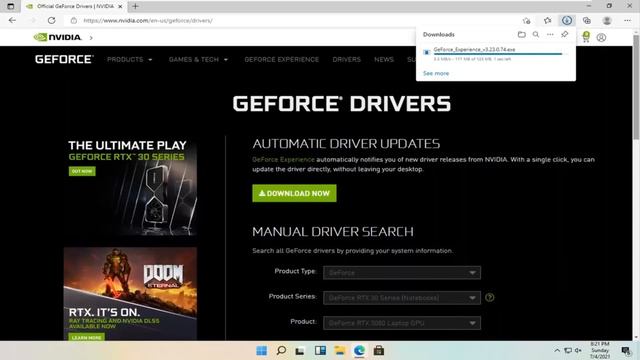
Task: Open the Product dropdown
Action: (x=402, y=323)
